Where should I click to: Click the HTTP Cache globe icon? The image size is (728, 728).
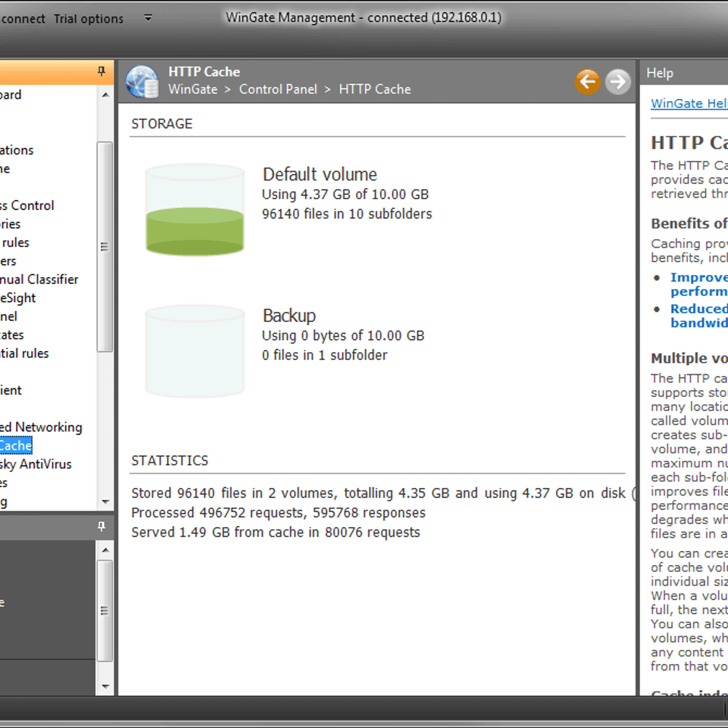click(142, 82)
